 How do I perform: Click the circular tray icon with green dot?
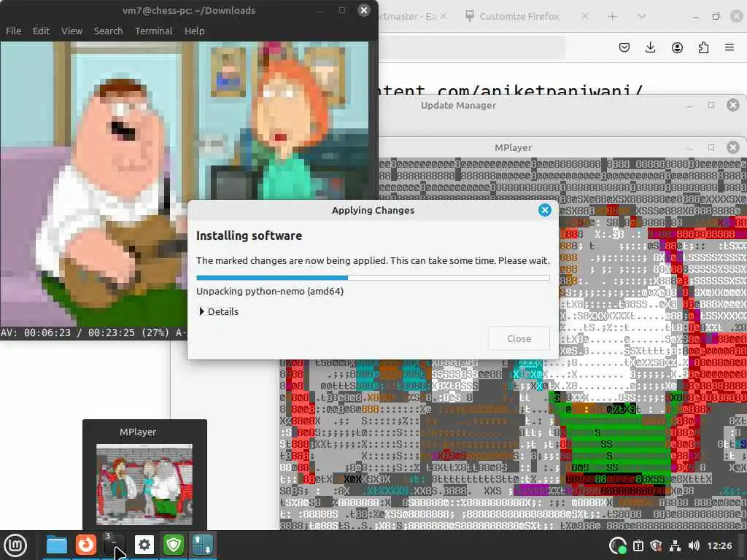tap(618, 545)
